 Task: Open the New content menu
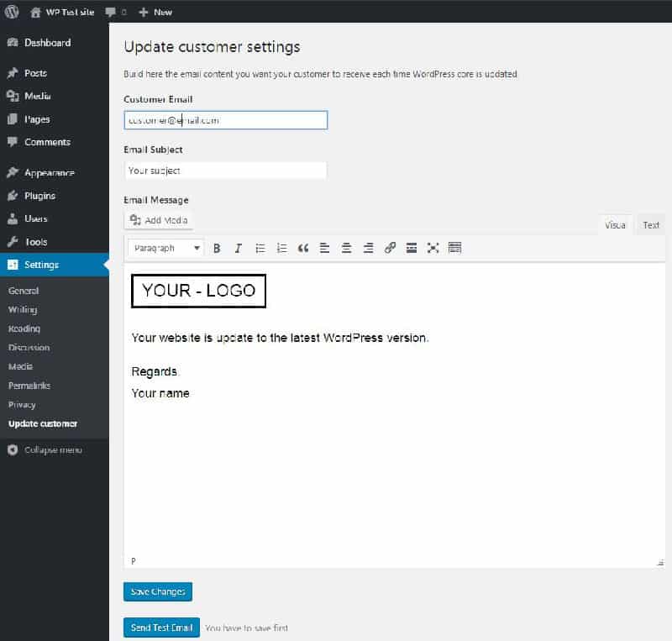[x=155, y=12]
